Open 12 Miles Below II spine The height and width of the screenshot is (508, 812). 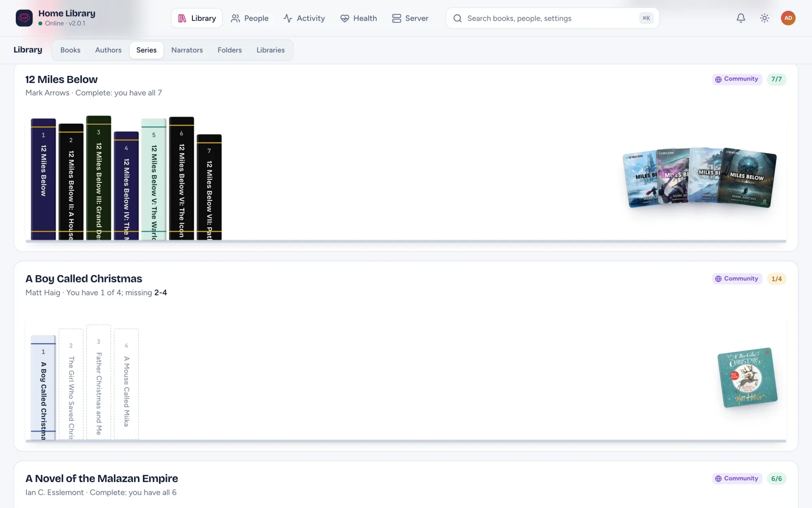coord(71,182)
